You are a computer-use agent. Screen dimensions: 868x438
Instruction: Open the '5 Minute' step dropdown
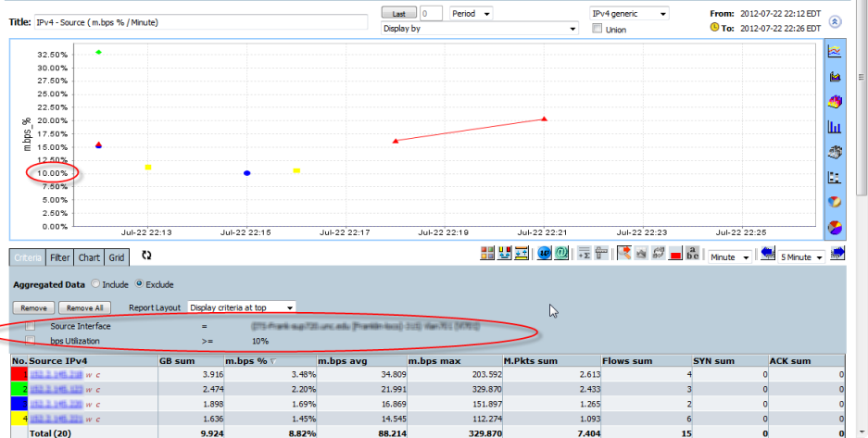[x=802, y=257]
